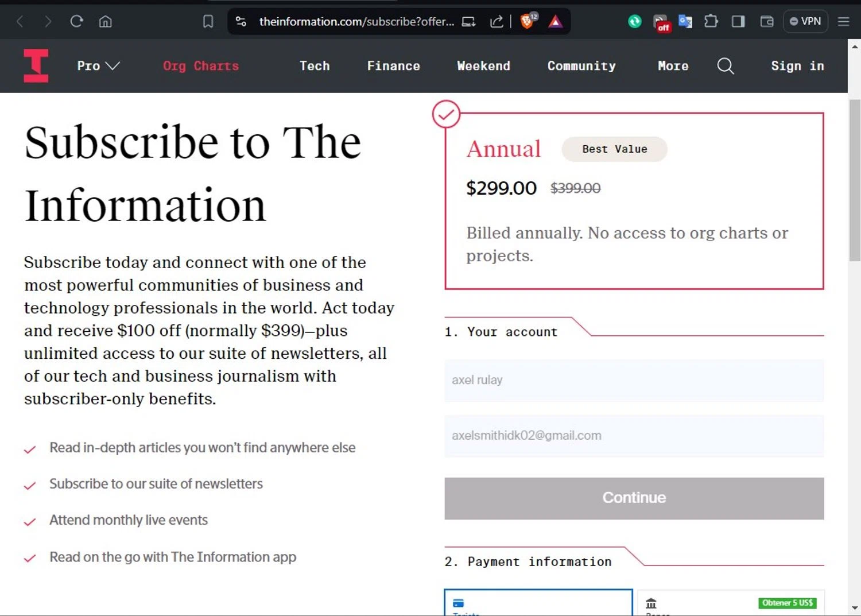Click the Best Value badge
861x616 pixels.
[x=614, y=149]
